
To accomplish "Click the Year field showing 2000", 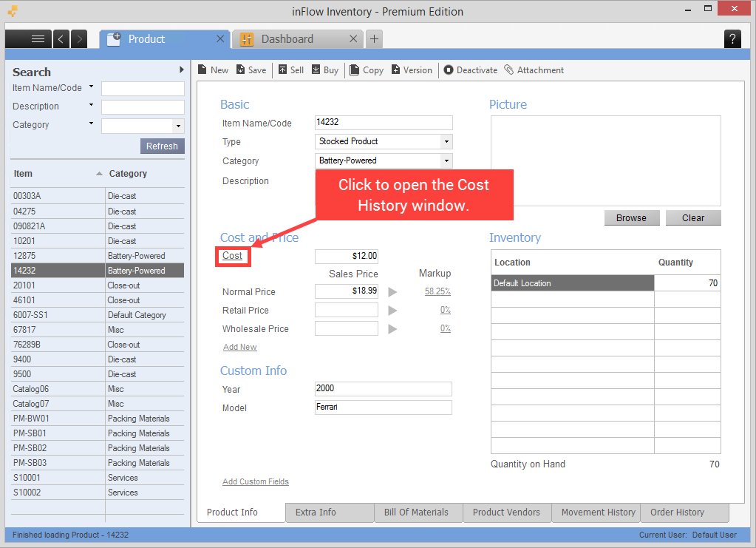I will click(384, 389).
